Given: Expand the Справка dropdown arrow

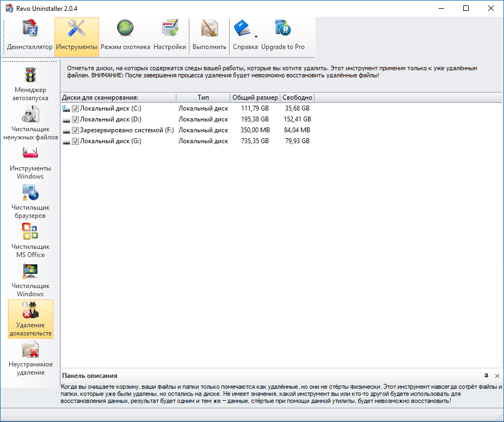Looking at the screenshot, I should coord(256,37).
